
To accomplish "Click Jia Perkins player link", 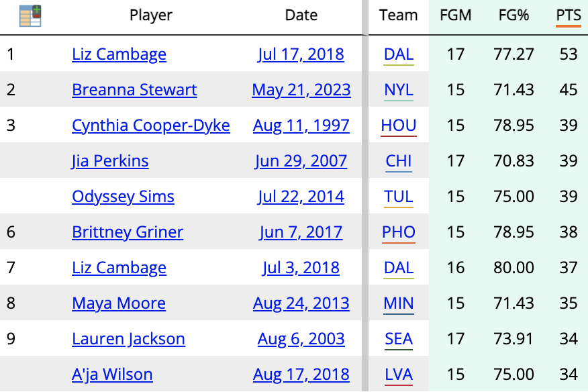I will (110, 161).
